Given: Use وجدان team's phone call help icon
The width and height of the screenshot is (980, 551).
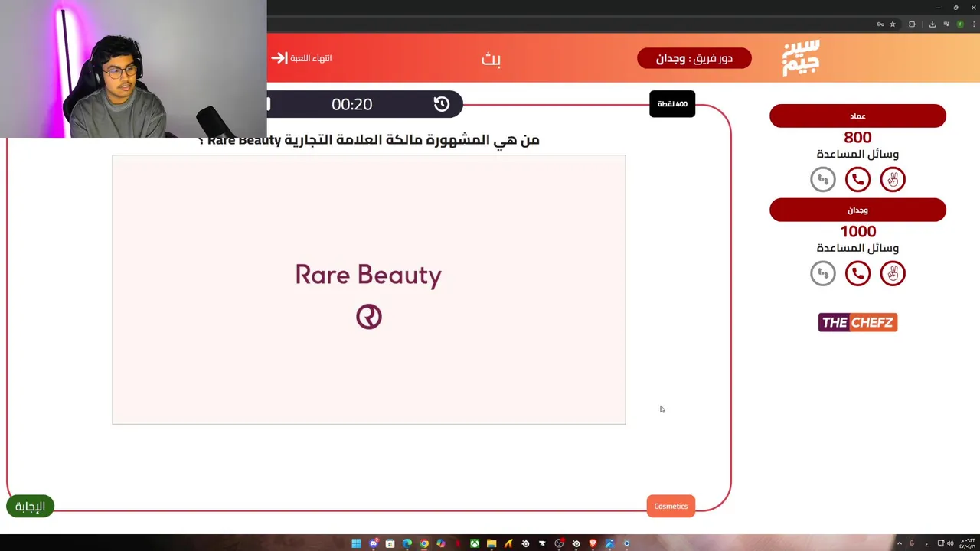Looking at the screenshot, I should click(x=857, y=273).
